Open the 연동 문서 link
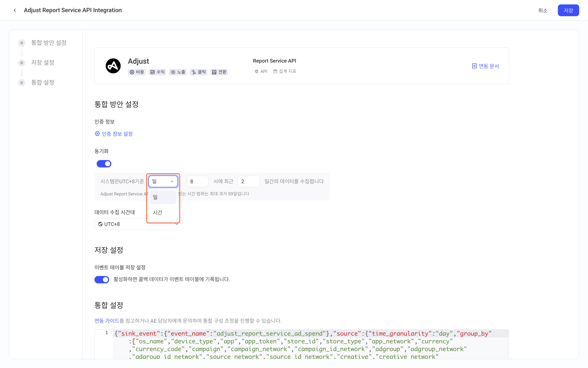The image size is (588, 368). pos(485,66)
